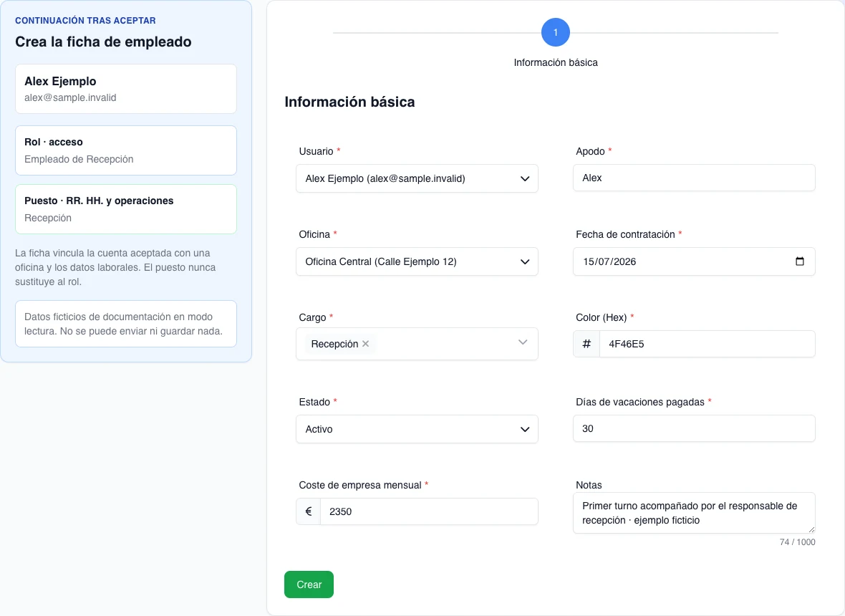
Task: Open the calendar picker in Fecha de contratación
Action: coord(800,261)
